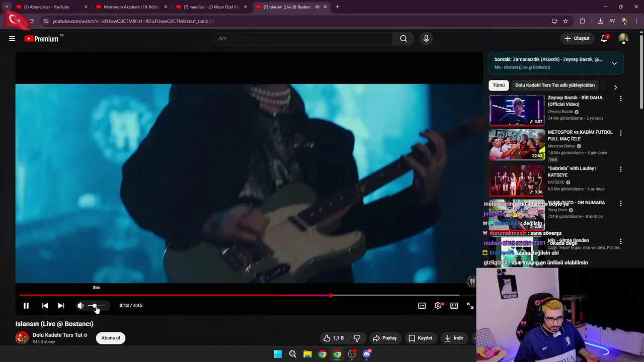The width and height of the screenshot is (644, 362).
Task: Click the Ara search input field
Action: pyautogui.click(x=303, y=38)
